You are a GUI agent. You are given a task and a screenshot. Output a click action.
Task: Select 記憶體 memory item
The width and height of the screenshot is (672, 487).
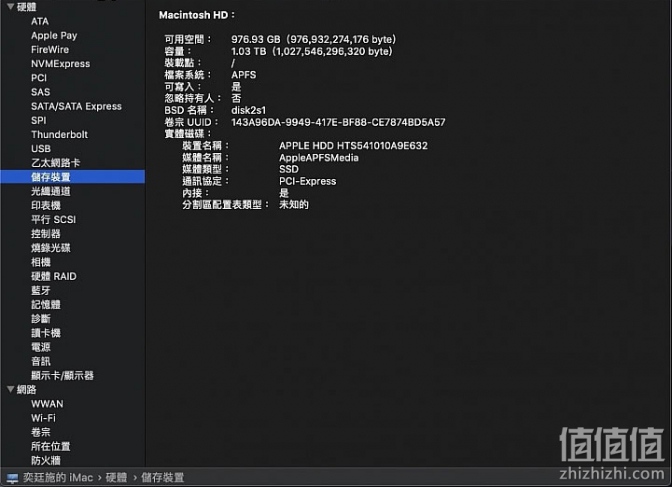(46, 305)
